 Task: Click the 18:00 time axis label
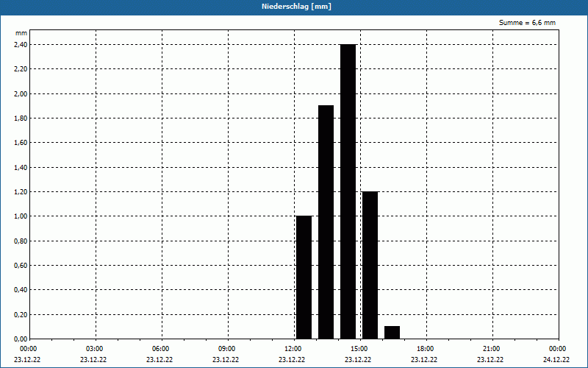click(426, 349)
